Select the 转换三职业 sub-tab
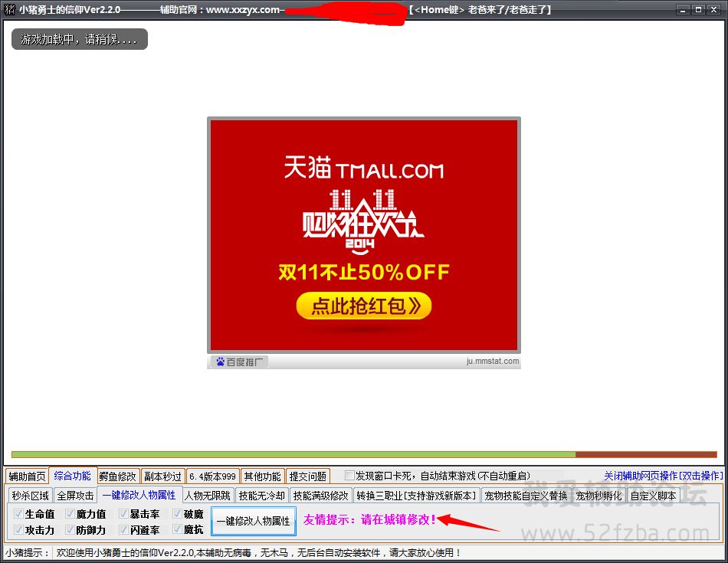The image size is (728, 563). 416,496
